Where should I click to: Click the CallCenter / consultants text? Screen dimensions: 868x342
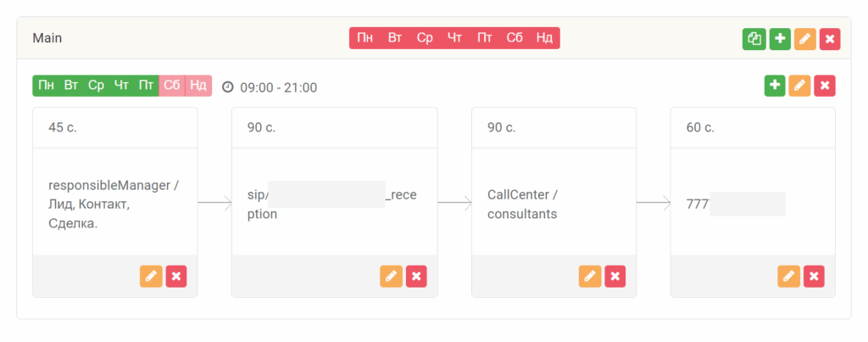pyautogui.click(x=522, y=204)
